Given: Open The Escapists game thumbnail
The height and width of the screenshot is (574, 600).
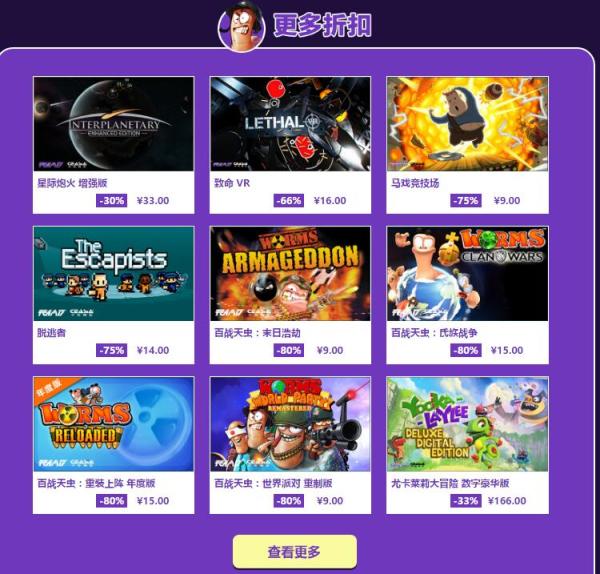Looking at the screenshot, I should [x=114, y=274].
